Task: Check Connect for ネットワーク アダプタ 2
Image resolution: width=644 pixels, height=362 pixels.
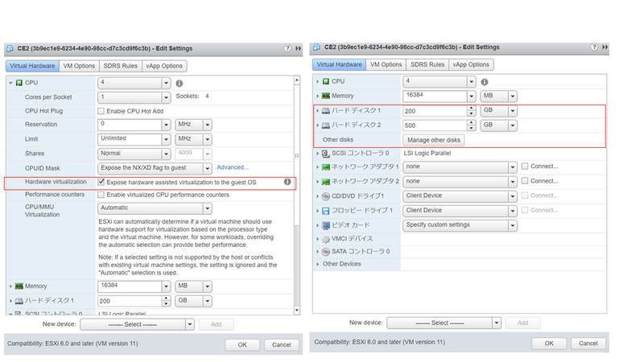Action: click(x=525, y=180)
